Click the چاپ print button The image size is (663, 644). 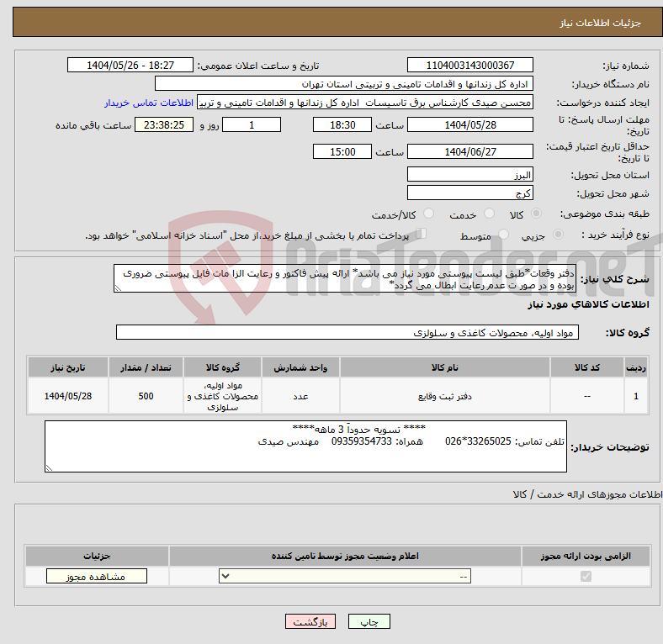coord(369,621)
